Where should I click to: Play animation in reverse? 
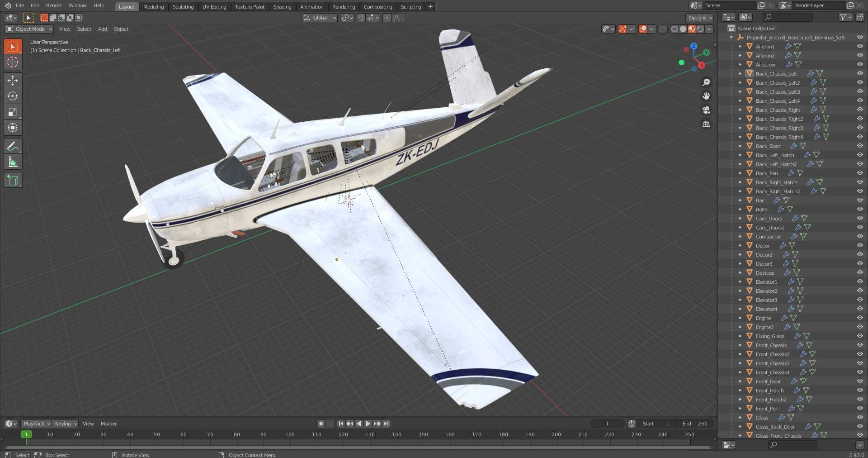point(359,424)
